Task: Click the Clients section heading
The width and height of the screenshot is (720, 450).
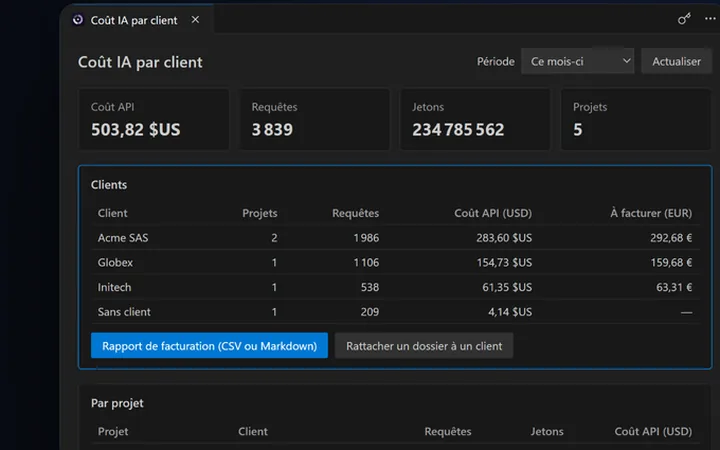Action: 109,185
